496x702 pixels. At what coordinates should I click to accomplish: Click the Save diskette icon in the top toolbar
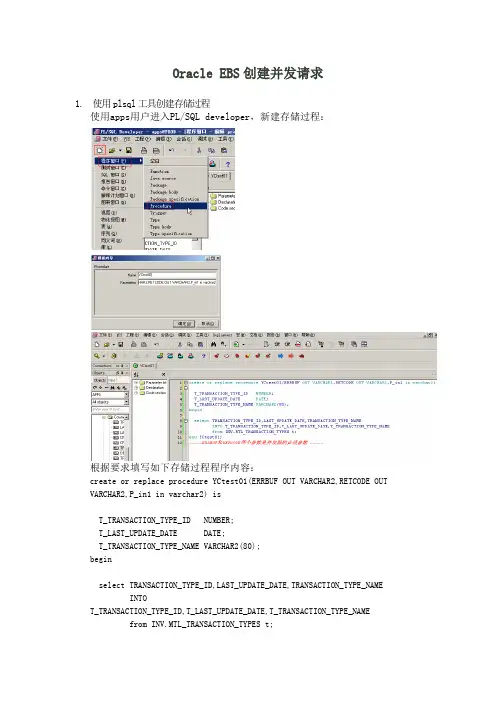pyautogui.click(x=128, y=150)
